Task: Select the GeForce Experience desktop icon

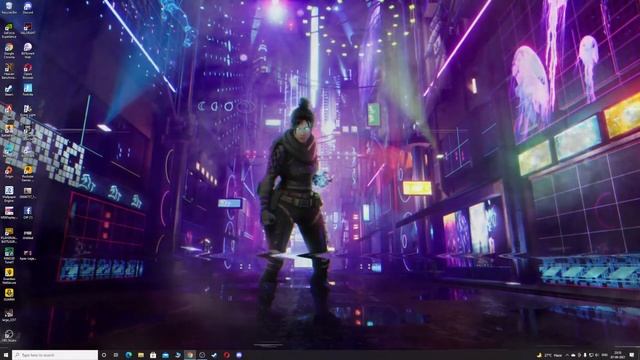Action: (9, 30)
